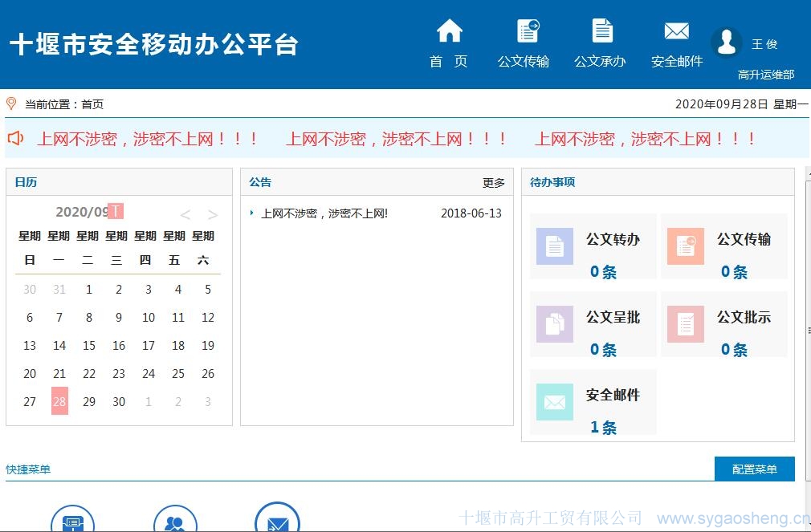The width and height of the screenshot is (811, 532).
Task: Click the announcement speaker icon
Action: [x=15, y=139]
